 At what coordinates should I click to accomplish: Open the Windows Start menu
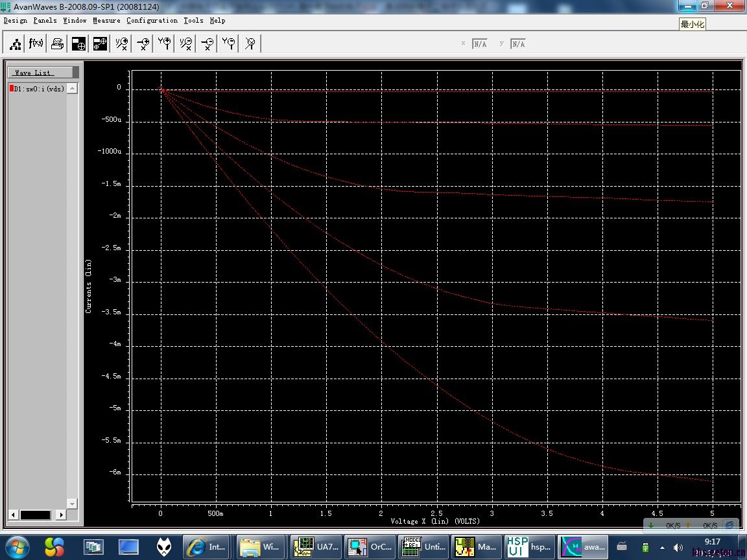coord(18,547)
